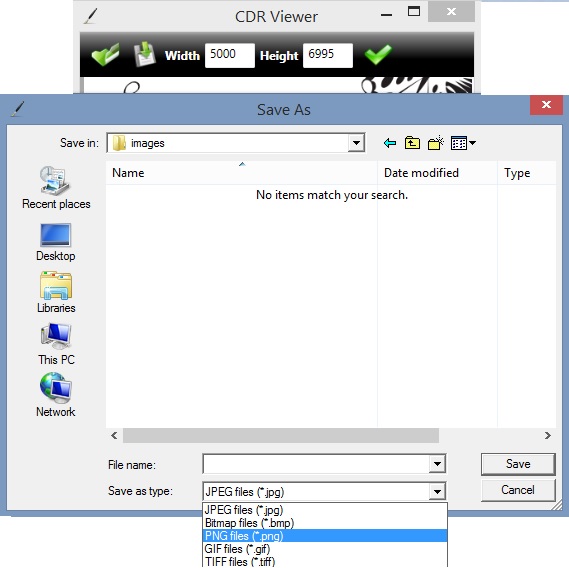Expand the File name dropdown arrow
The image size is (569, 568).
point(437,463)
